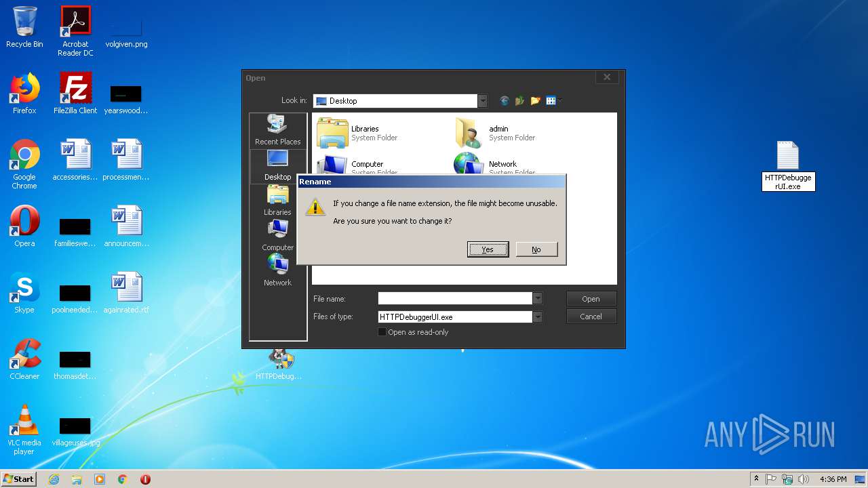Viewport: 868px width, 488px height.
Task: Confirm rename by clicking Yes
Action: click(488, 249)
